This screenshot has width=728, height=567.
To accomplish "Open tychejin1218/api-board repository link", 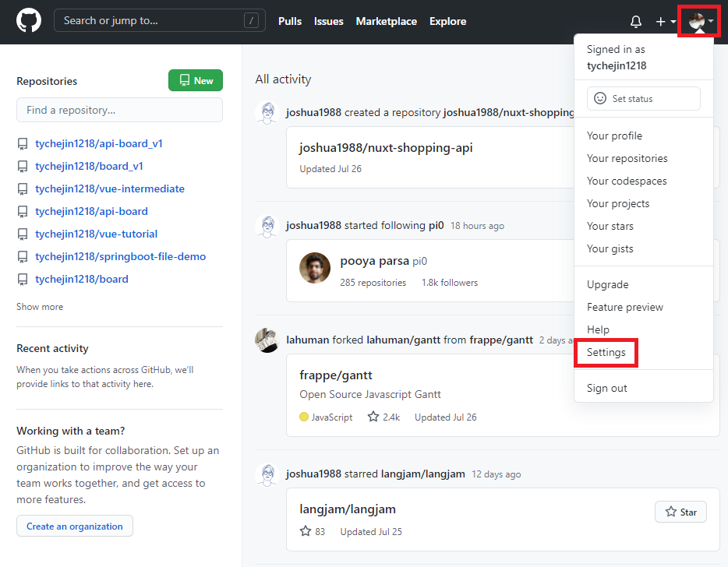I will click(x=91, y=212).
